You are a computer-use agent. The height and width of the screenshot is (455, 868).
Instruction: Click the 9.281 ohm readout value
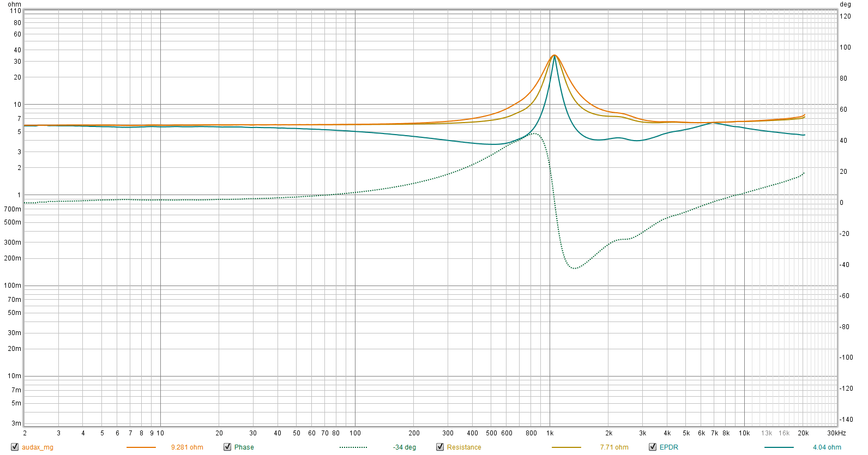187,447
